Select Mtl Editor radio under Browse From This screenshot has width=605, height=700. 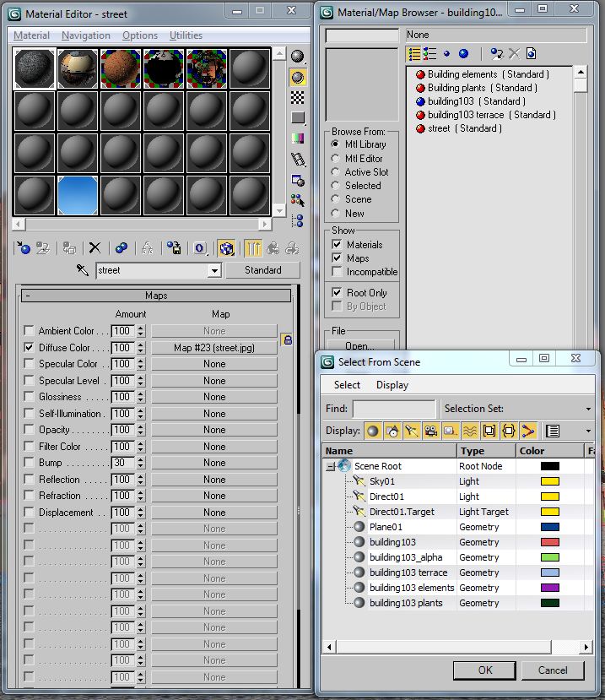[335, 159]
